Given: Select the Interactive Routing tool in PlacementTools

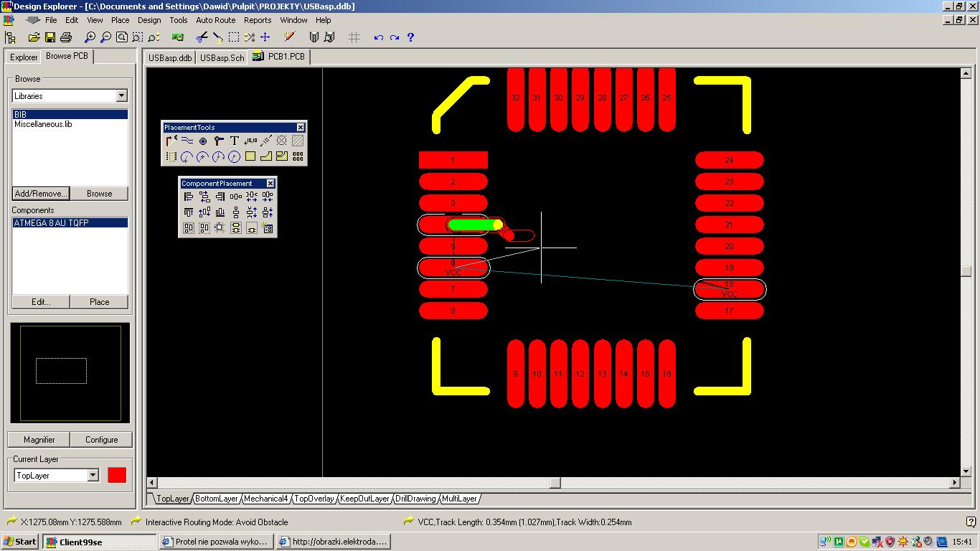Looking at the screenshot, I should (x=171, y=141).
